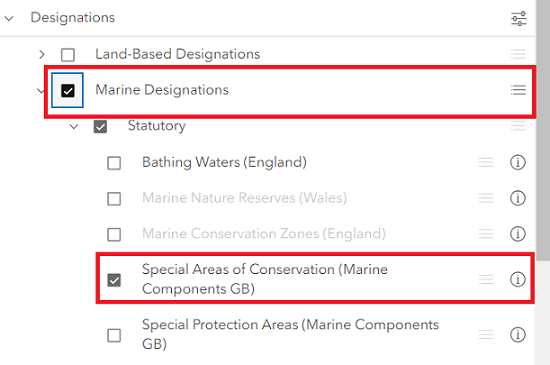Expand the Land-Based Designations group
The width and height of the screenshot is (550, 365).
click(42, 54)
